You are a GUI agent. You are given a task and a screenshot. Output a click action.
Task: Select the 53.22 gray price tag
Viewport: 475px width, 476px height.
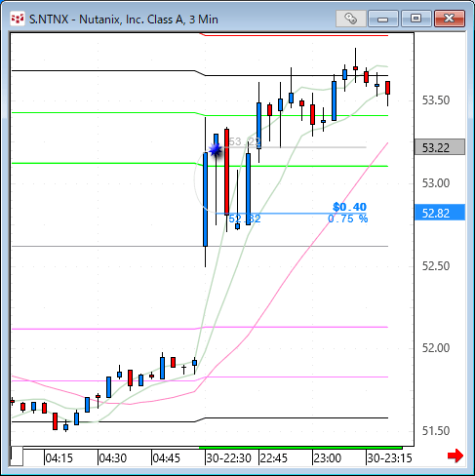(440, 147)
